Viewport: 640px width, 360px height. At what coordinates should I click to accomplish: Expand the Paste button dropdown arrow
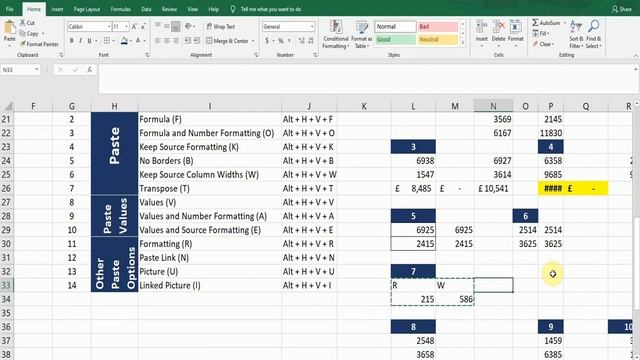9,45
